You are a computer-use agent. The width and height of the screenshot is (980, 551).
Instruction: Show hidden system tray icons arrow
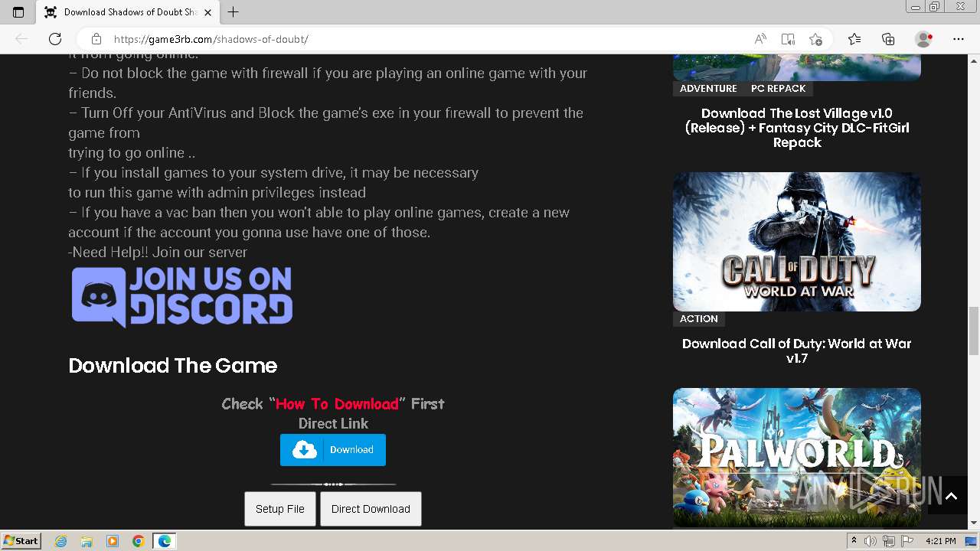[854, 541]
